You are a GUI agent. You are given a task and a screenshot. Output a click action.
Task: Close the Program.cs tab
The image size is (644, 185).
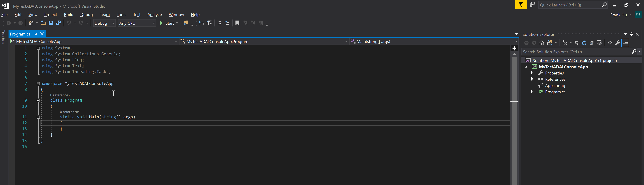pyautogui.click(x=42, y=34)
